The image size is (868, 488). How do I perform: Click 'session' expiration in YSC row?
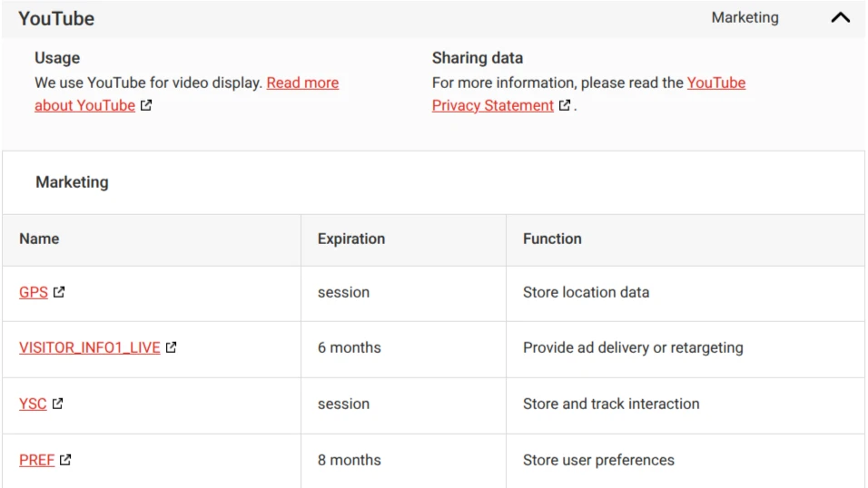(343, 404)
